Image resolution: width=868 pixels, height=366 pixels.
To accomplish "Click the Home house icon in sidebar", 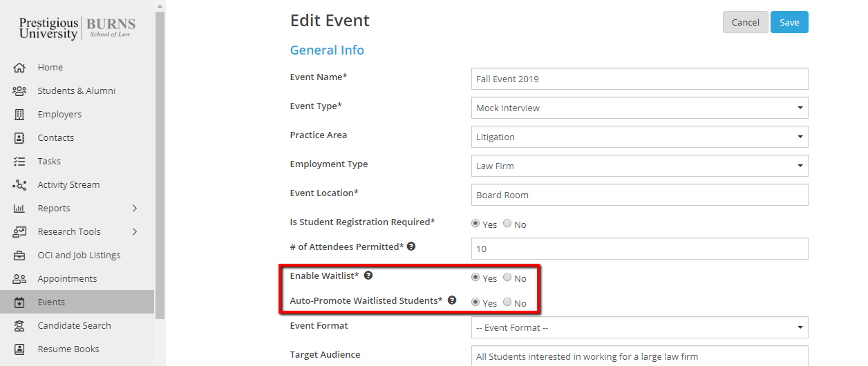I will point(19,68).
